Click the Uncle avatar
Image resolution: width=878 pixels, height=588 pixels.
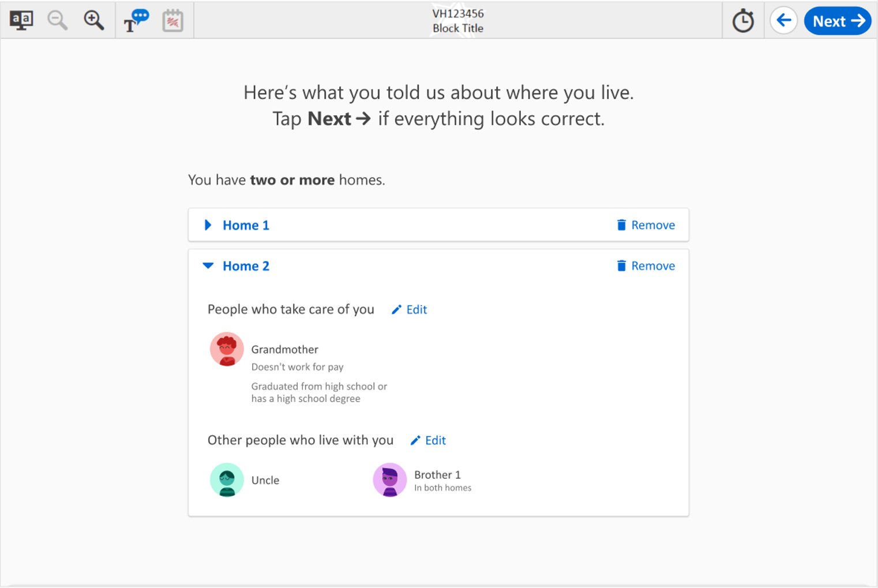coord(227,480)
